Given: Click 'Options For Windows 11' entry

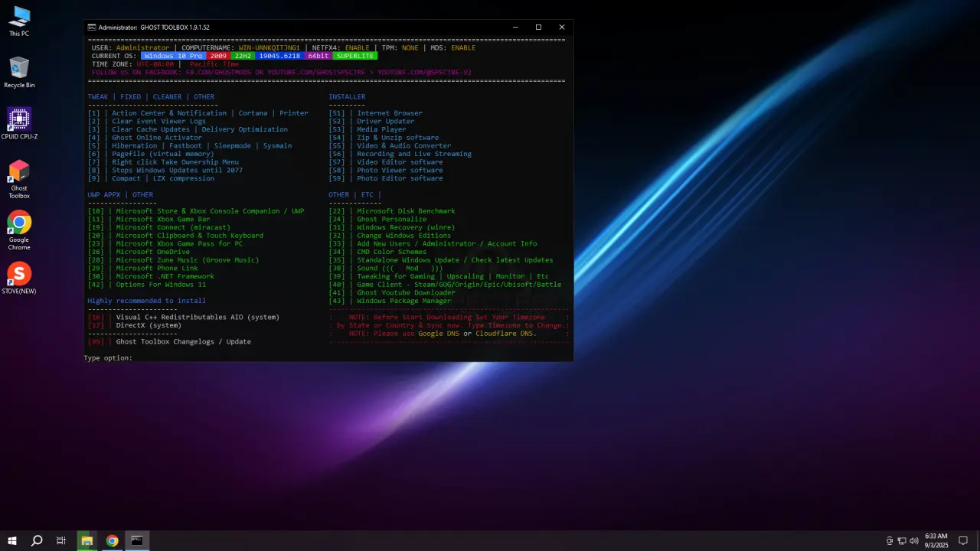Looking at the screenshot, I should coord(146,285).
